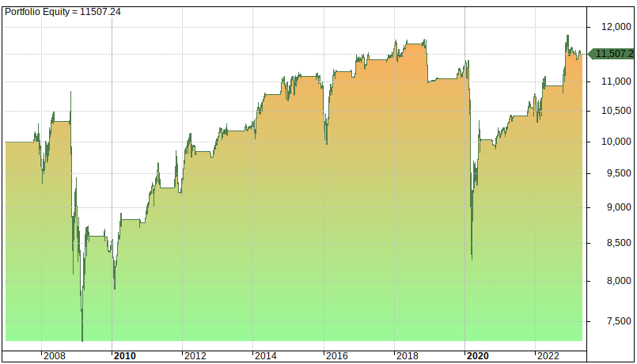Click the 10,000 y-axis label
The width and height of the screenshot is (637, 364).
pyautogui.click(x=615, y=142)
